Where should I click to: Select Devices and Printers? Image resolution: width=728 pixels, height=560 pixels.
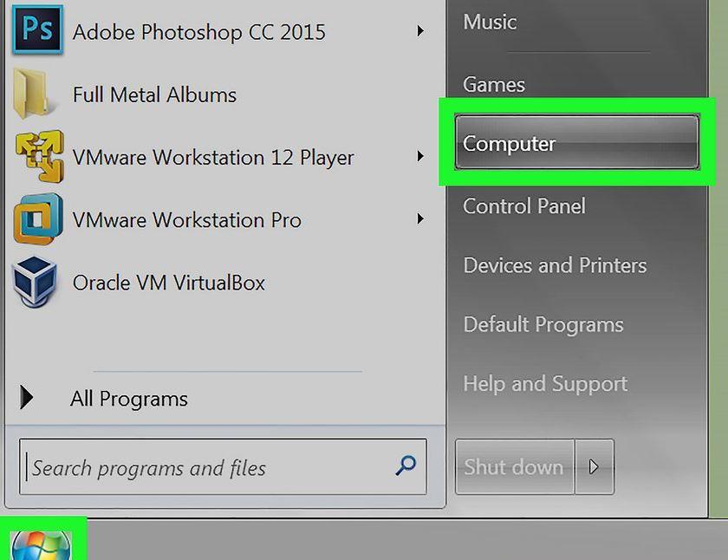click(555, 265)
